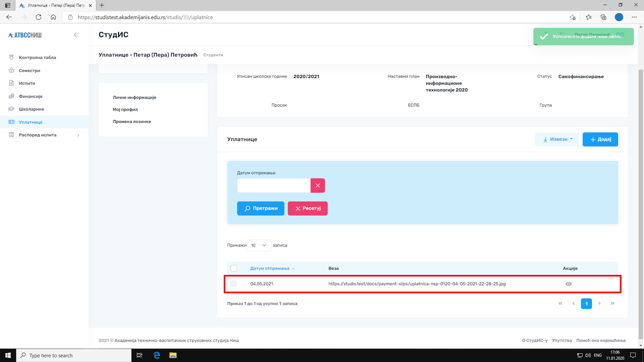This screenshot has height=362, width=644.
Task: Add this page to favorites
Action: pyautogui.click(x=573, y=17)
